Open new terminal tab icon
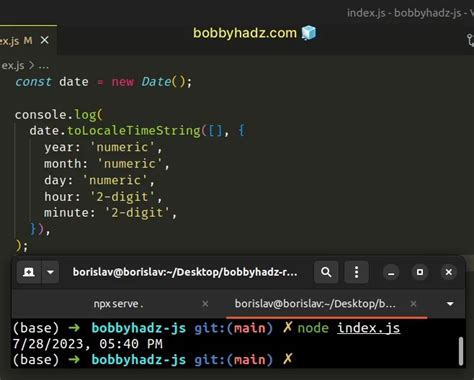The height and width of the screenshot is (380, 474). point(29,272)
